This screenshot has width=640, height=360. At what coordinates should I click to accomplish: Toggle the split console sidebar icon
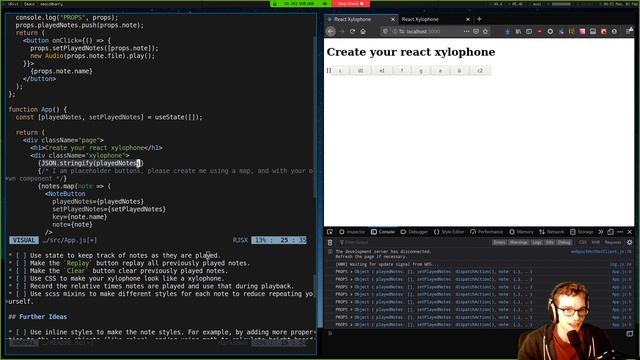629,333
